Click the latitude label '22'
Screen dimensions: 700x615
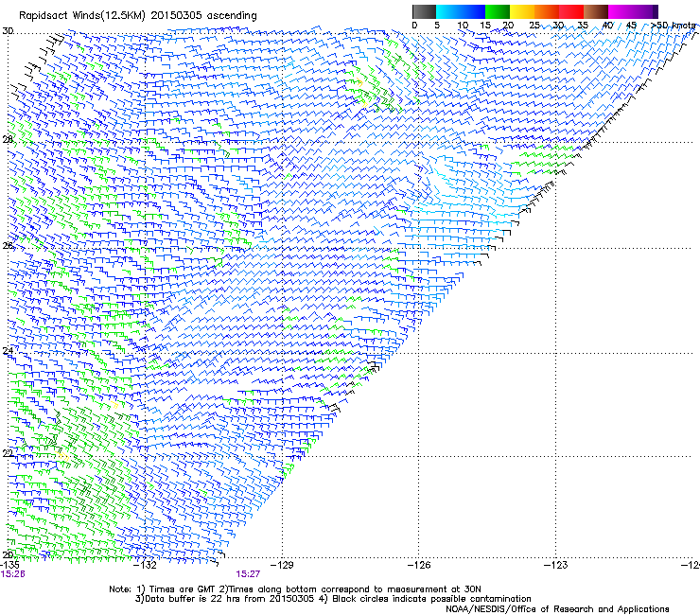8,454
